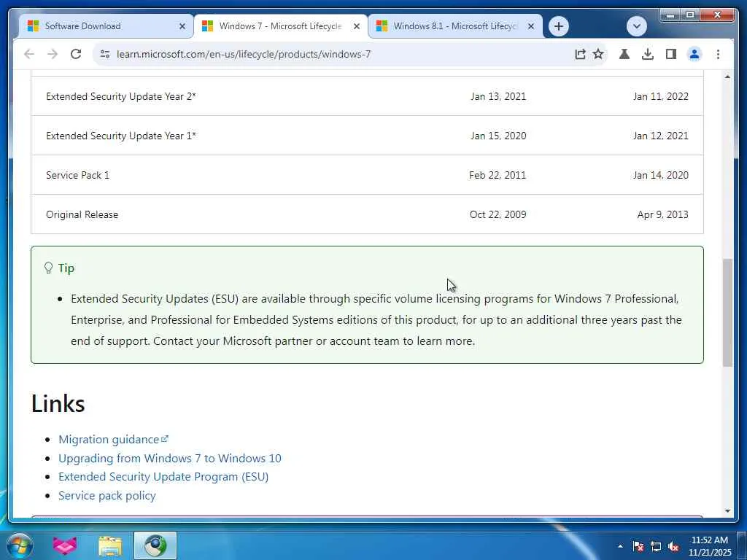Select 'Extended Security Update Year 1*' text
The height and width of the screenshot is (560, 747).
coord(121,136)
